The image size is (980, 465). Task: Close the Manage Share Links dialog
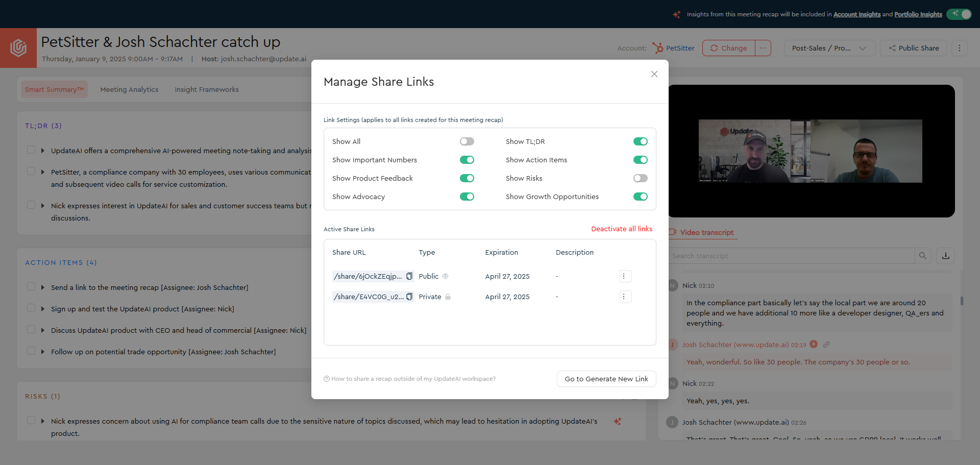(x=654, y=74)
